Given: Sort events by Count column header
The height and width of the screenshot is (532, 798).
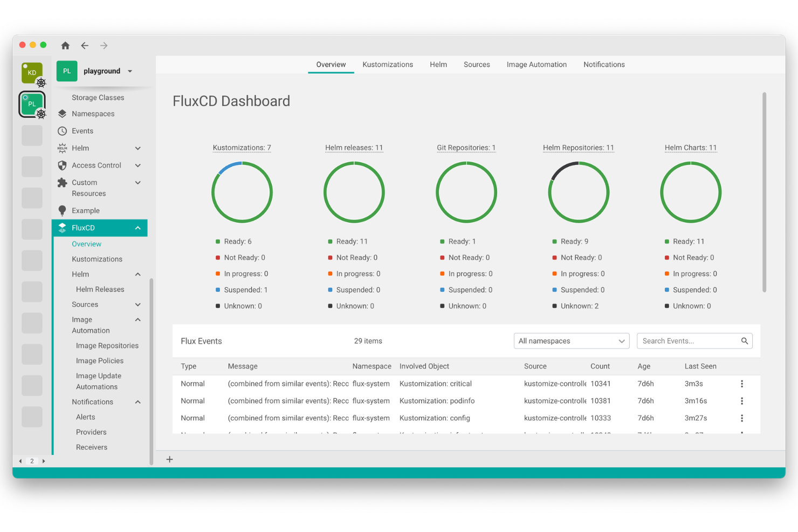Looking at the screenshot, I should pos(600,367).
